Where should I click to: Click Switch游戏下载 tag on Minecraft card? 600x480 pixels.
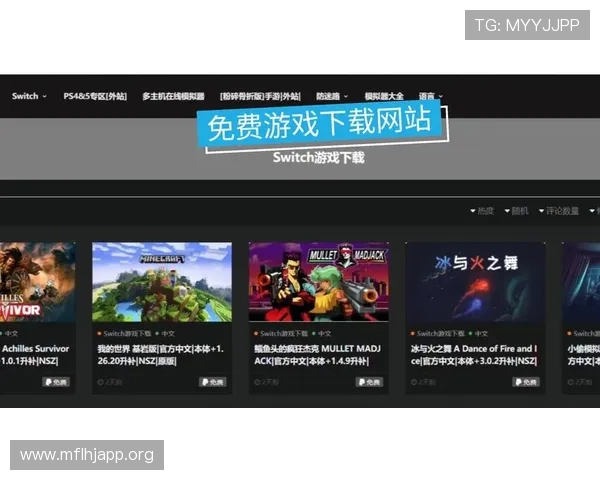pos(127,334)
